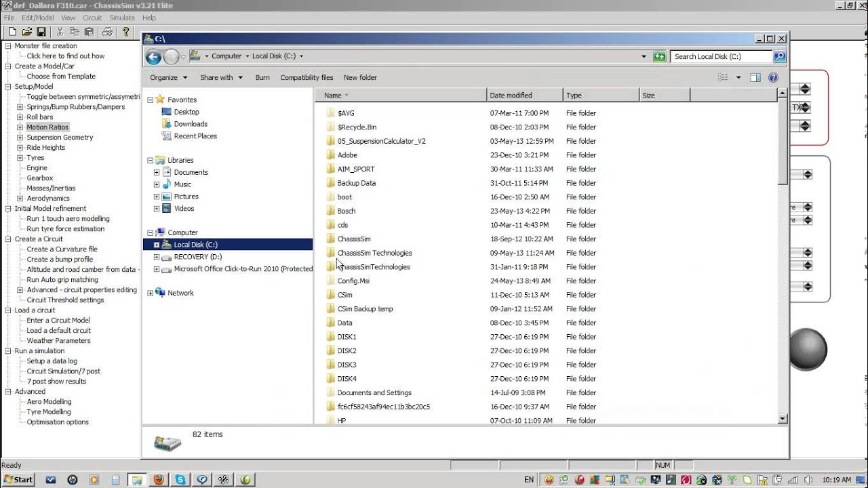The width and height of the screenshot is (868, 488).
Task: Click the Paste clipboard icon in ChassisSim toolbar
Action: pyautogui.click(x=89, y=32)
